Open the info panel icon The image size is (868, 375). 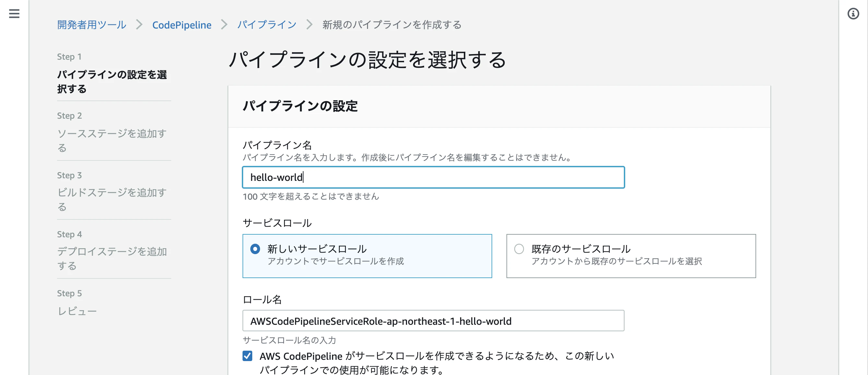[x=853, y=14]
